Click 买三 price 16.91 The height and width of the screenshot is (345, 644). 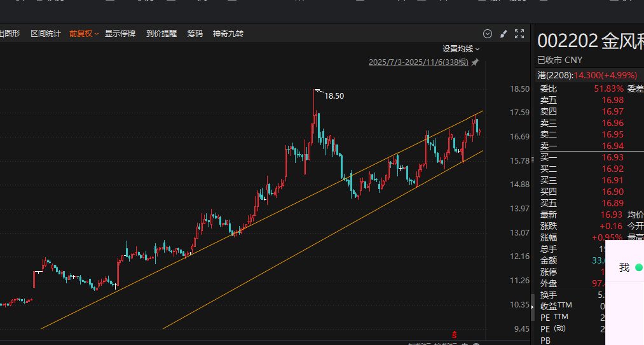pos(612,181)
